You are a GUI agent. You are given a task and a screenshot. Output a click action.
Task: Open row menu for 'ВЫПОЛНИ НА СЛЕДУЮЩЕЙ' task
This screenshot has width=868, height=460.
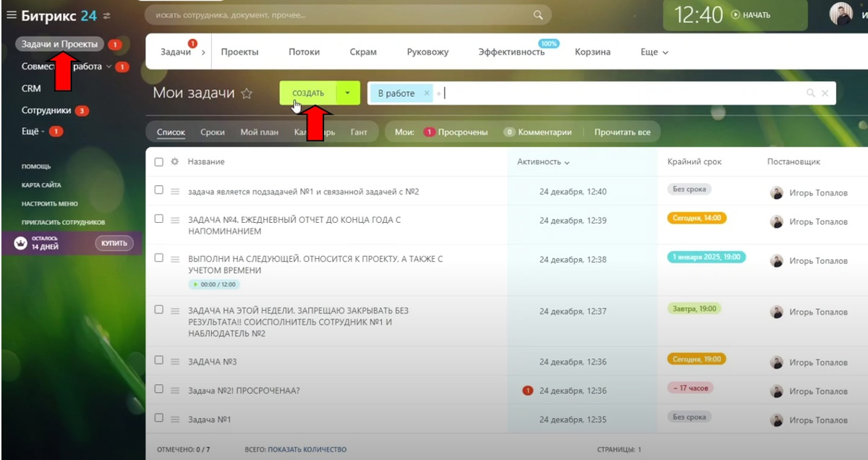(175, 258)
